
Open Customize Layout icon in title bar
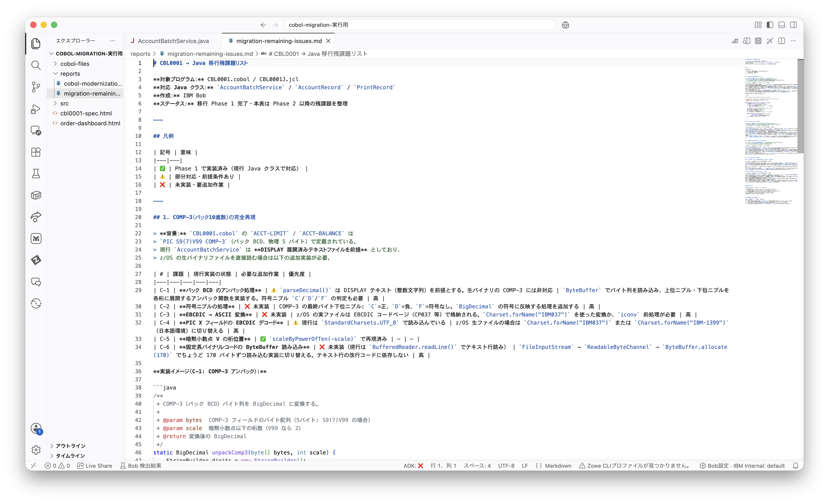758,25
